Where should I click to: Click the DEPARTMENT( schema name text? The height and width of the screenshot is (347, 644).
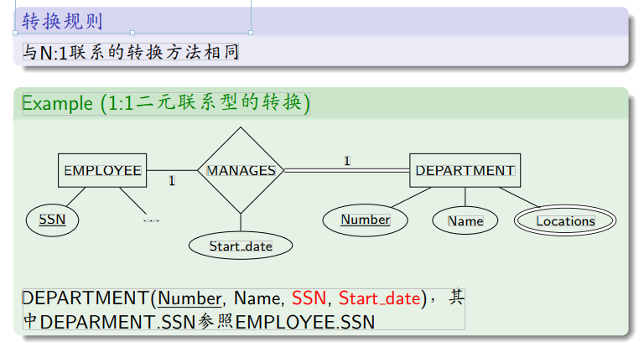point(90,298)
